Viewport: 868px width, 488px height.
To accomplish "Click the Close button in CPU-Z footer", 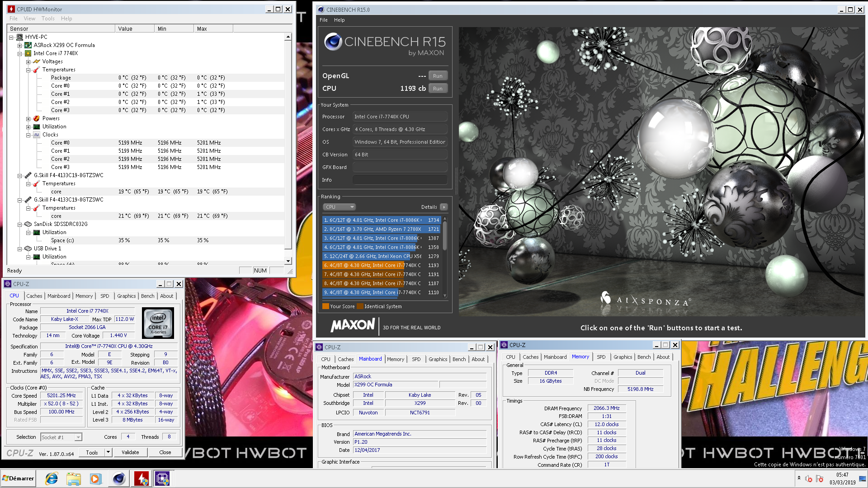I will [x=165, y=452].
